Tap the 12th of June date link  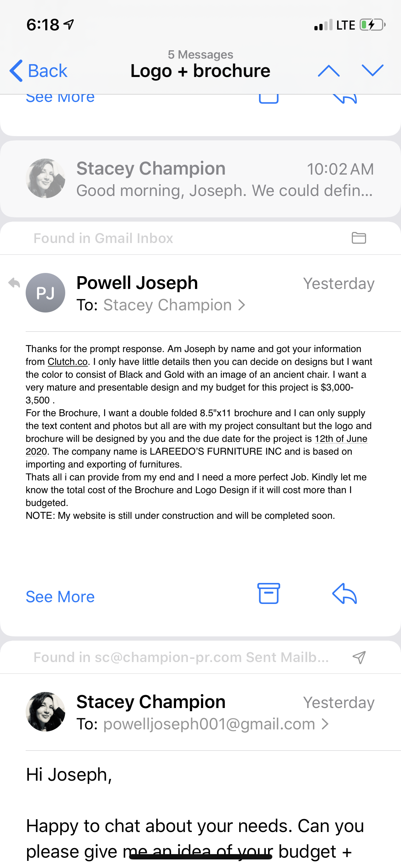pos(340,439)
